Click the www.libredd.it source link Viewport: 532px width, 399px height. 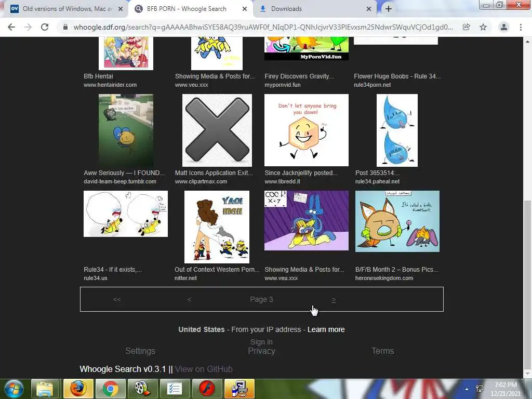point(282,181)
